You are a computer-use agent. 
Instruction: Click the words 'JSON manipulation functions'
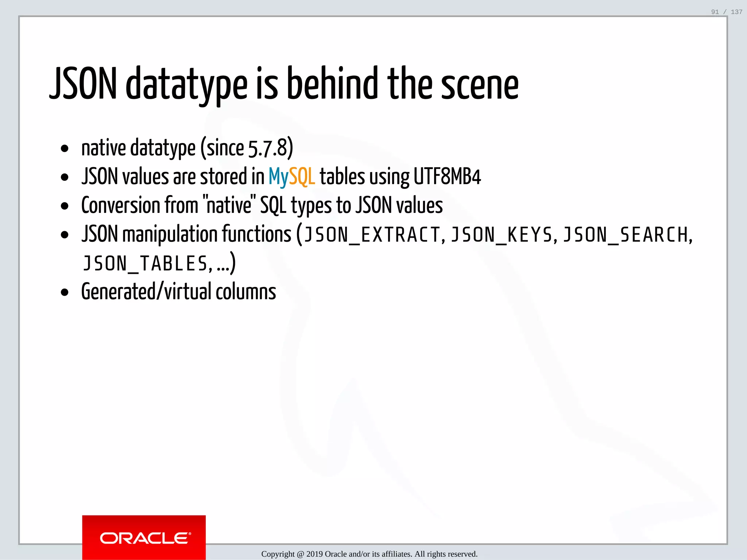186,234
